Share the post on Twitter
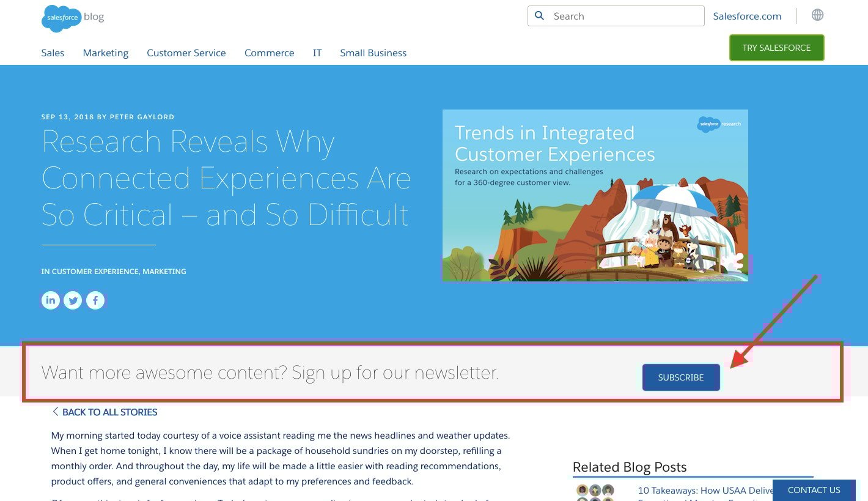868x501 pixels. pyautogui.click(x=73, y=300)
